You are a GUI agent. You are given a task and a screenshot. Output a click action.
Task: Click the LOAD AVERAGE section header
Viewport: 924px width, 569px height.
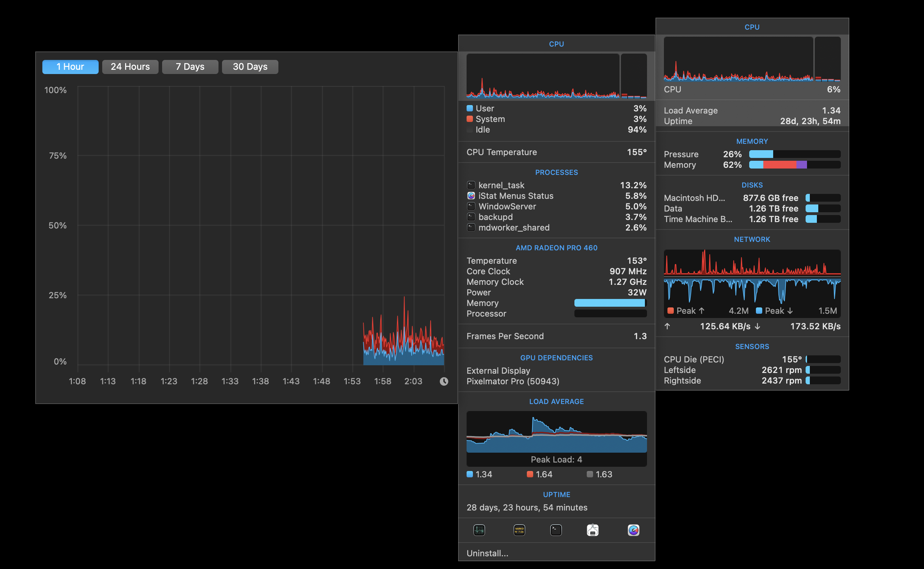click(556, 402)
